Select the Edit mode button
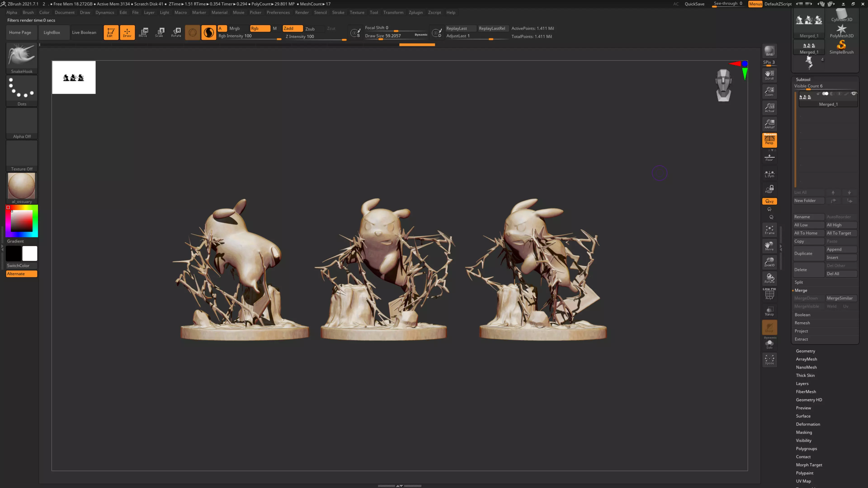The image size is (868, 488). (x=111, y=32)
